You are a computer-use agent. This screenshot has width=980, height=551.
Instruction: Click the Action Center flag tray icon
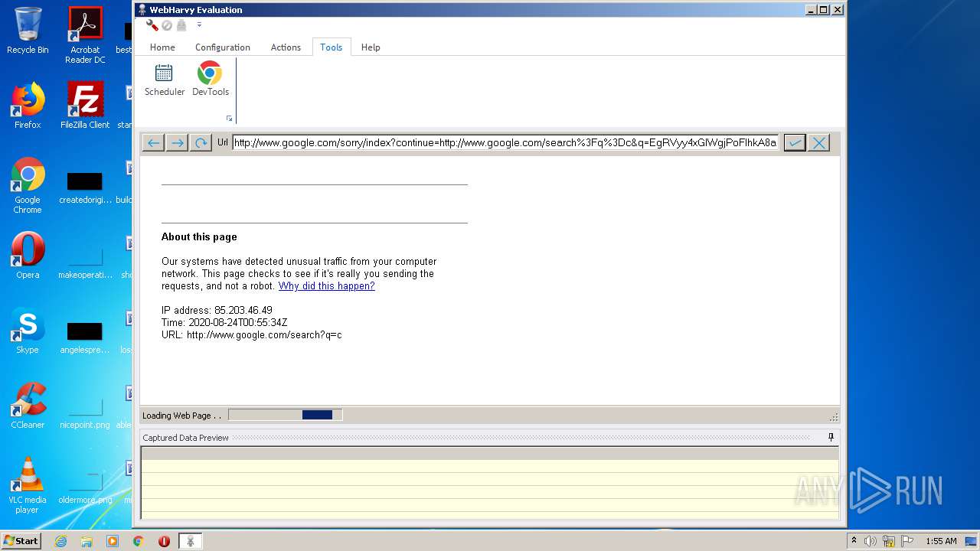(907, 541)
